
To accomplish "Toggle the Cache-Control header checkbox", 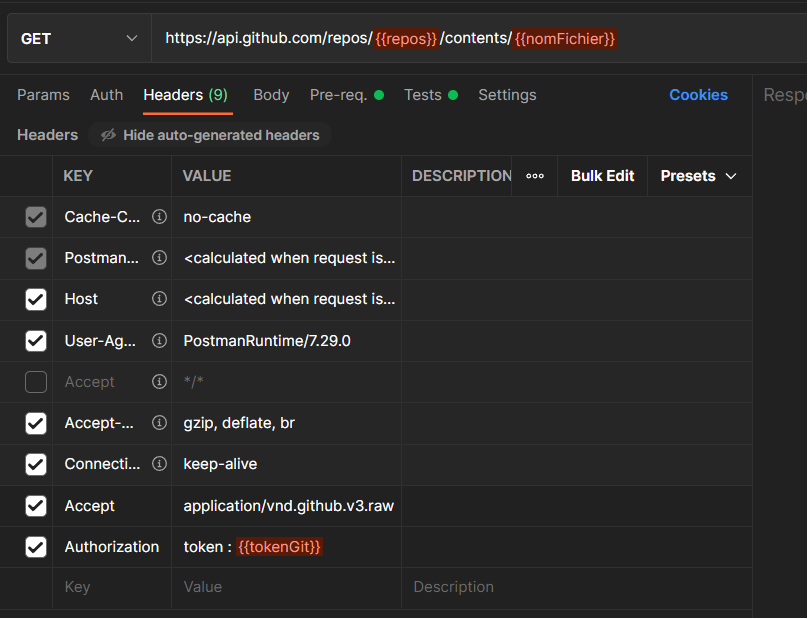I will 36,217.
